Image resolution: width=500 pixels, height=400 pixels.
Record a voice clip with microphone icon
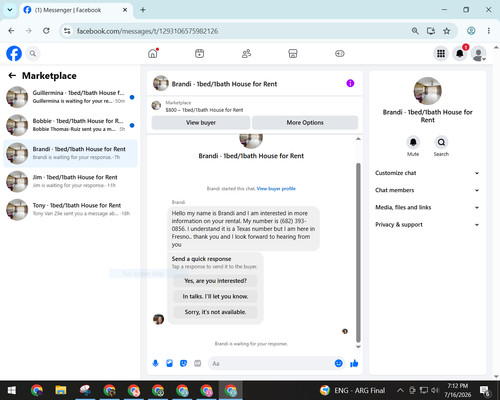155,363
